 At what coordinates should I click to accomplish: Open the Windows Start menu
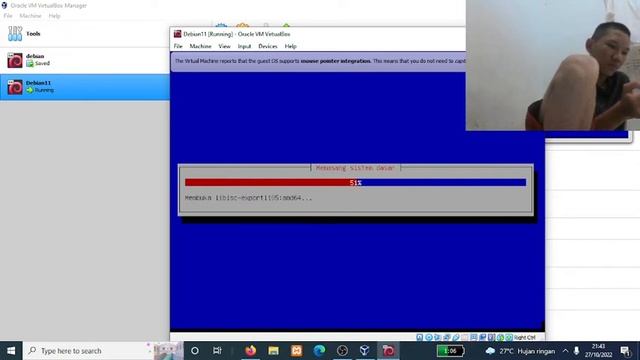pos(11,351)
